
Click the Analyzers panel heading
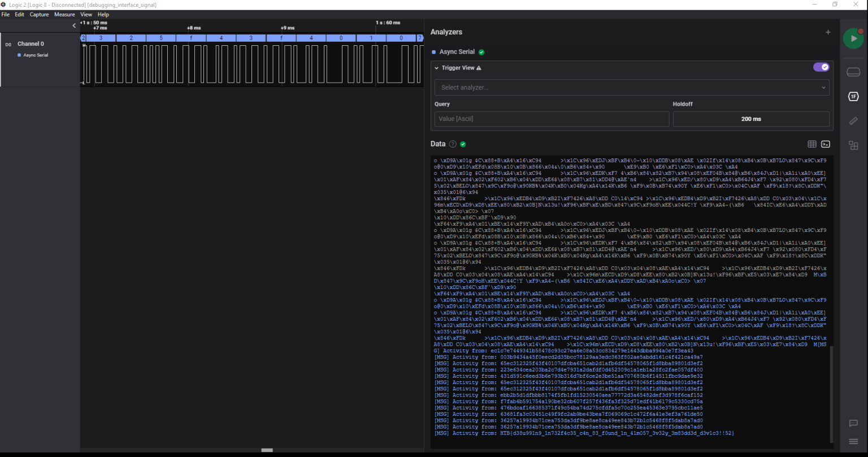click(x=446, y=32)
